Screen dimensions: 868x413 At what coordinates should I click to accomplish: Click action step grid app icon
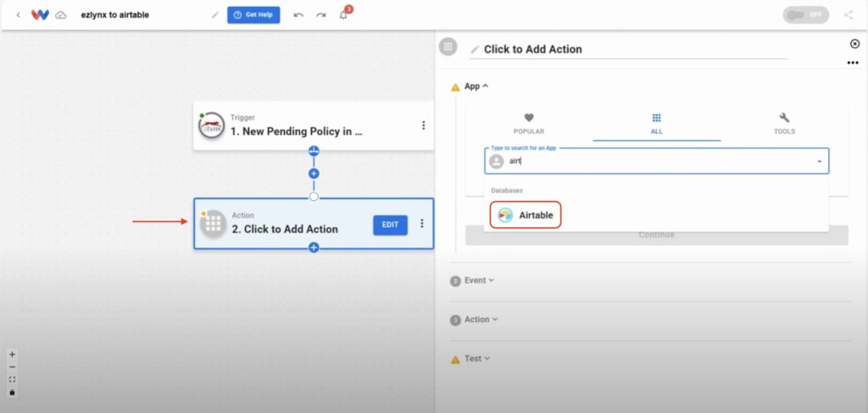coord(213,224)
